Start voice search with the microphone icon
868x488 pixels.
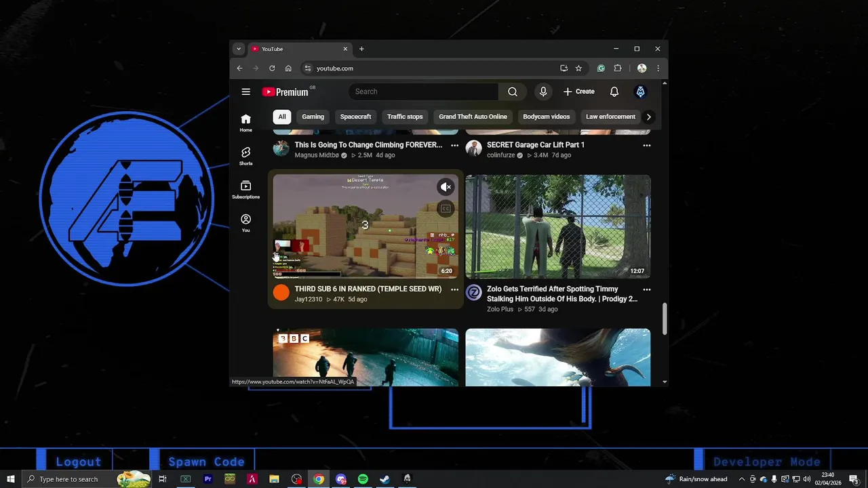[x=543, y=91]
